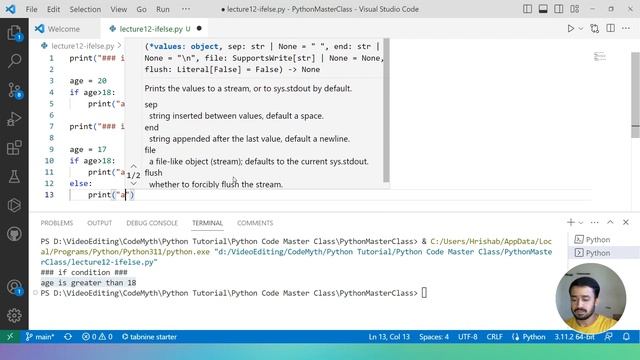Toggle the bottom panel layout
This screenshot has width=640, height=360.
pos(543,9)
